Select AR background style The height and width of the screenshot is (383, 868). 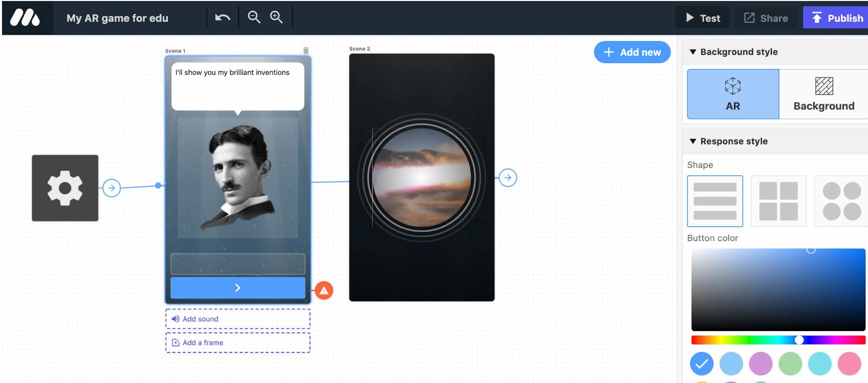(733, 94)
